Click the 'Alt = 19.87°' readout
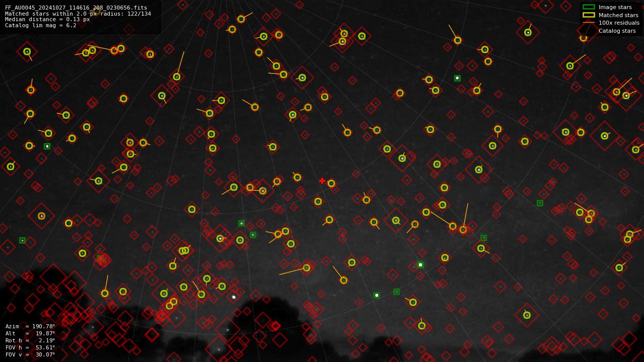Viewport: 644px width, 362px height. tap(30, 333)
